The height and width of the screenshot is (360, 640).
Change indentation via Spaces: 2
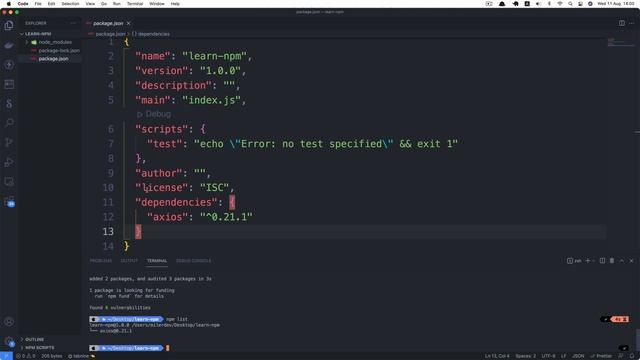525,356
